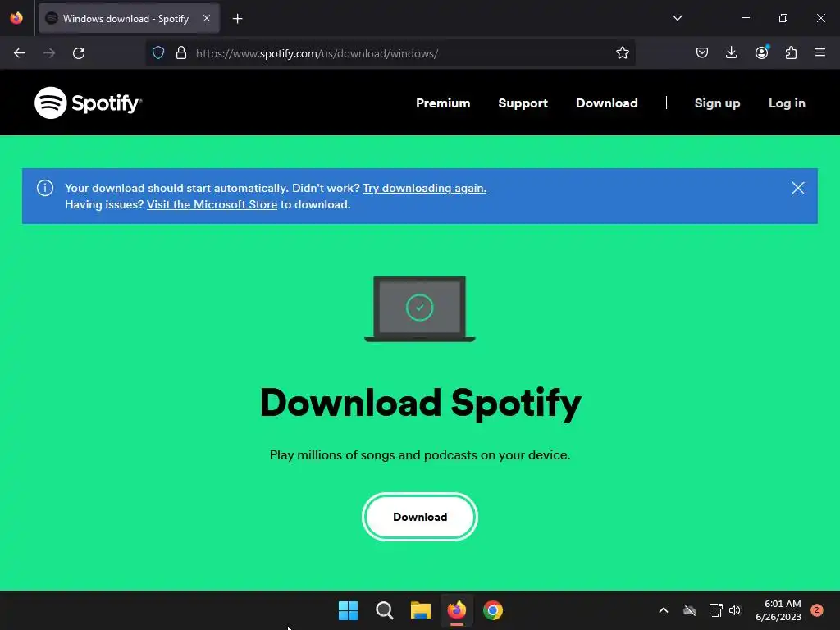This screenshot has height=630, width=840.
Task: Bookmark this page with the star icon
Action: click(622, 53)
